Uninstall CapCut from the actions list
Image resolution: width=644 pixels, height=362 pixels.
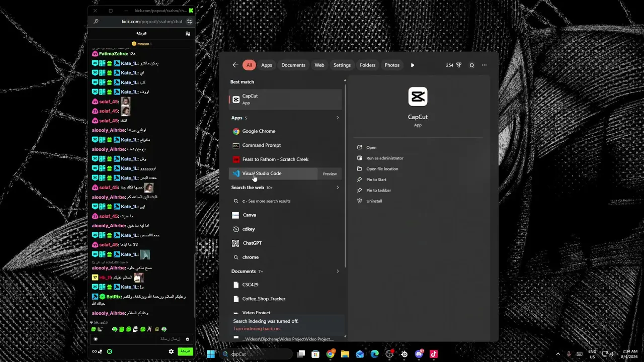pyautogui.click(x=374, y=201)
